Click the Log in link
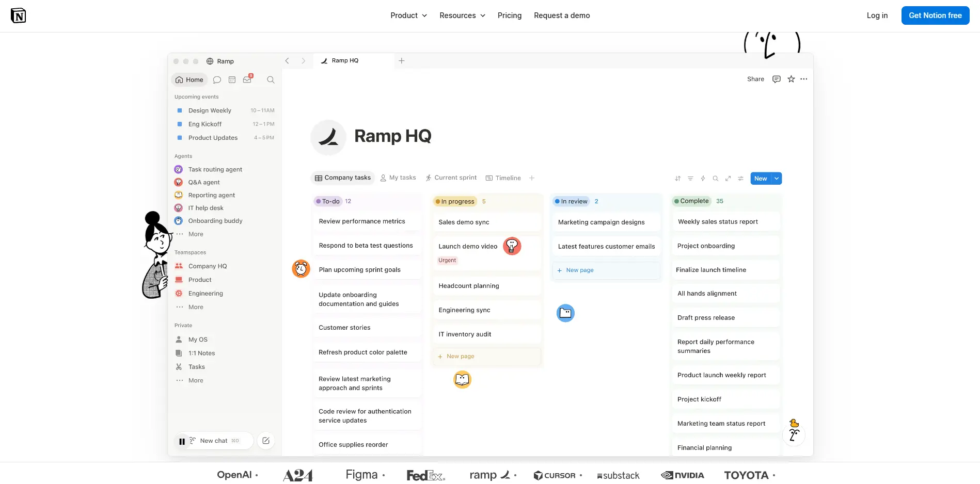Image resolution: width=980 pixels, height=484 pixels. 877,15
